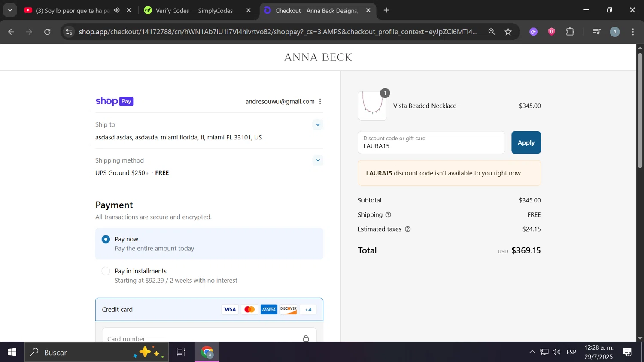View site information icon in address bar
644x362 pixels.
(69, 32)
